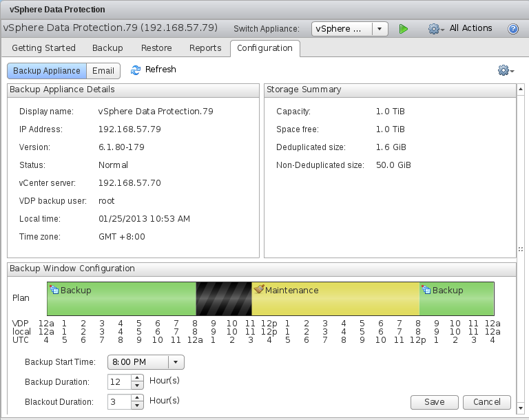Screen dimensions: 529x420
Task: Click the Backup Appliance Details header
Action: coord(133,90)
